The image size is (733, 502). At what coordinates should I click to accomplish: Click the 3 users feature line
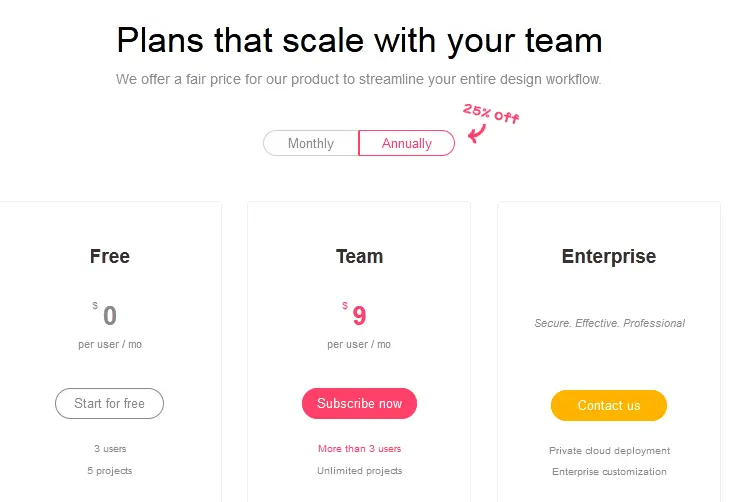[x=110, y=449]
